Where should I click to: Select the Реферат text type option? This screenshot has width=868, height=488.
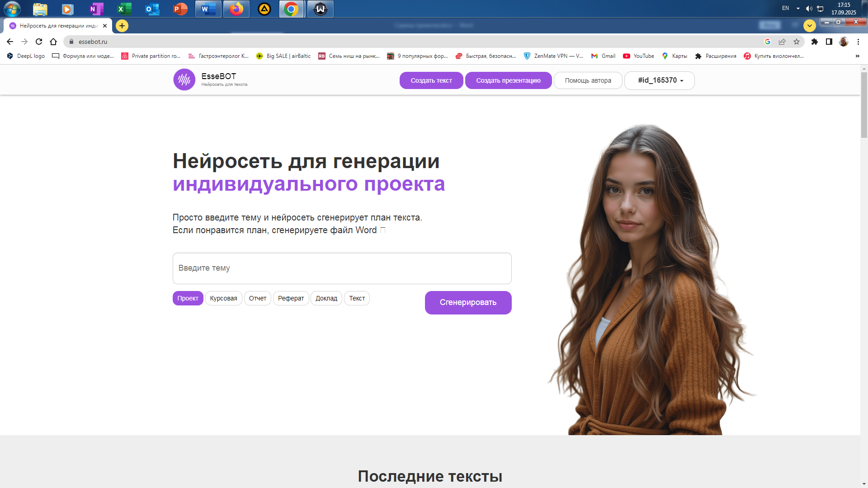pos(291,298)
